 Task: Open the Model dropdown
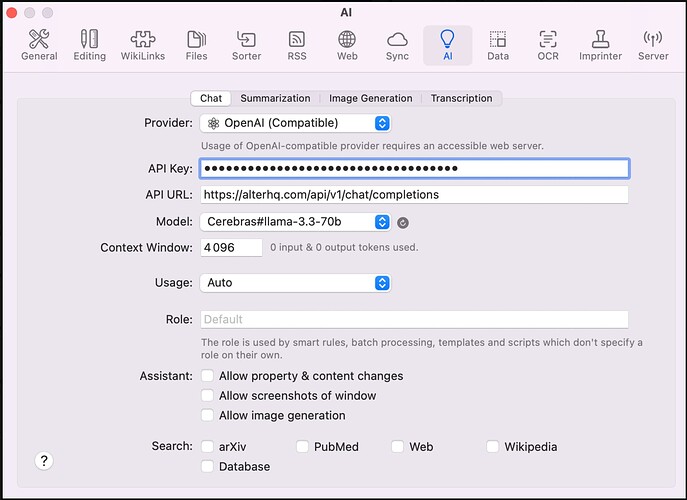(295, 222)
